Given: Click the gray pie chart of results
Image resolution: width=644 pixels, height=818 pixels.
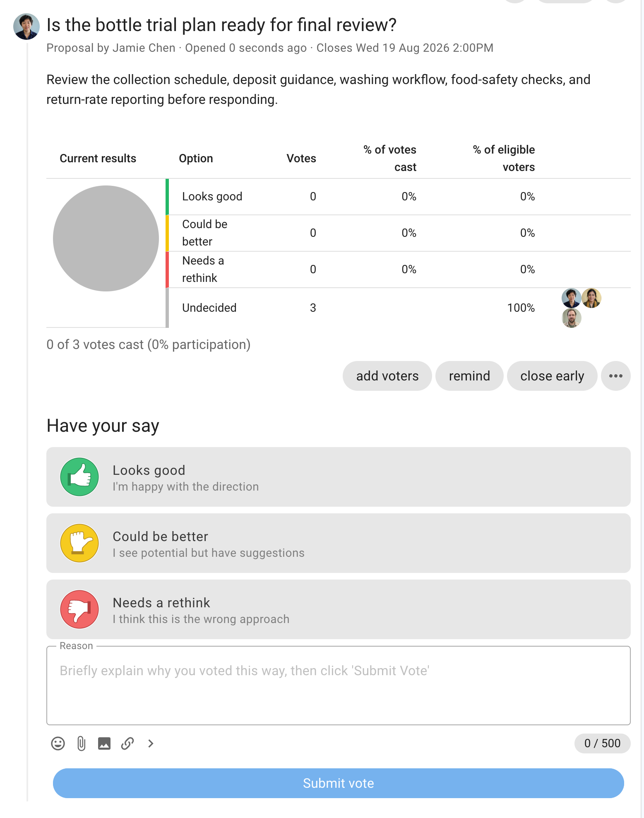Looking at the screenshot, I should click(x=106, y=238).
